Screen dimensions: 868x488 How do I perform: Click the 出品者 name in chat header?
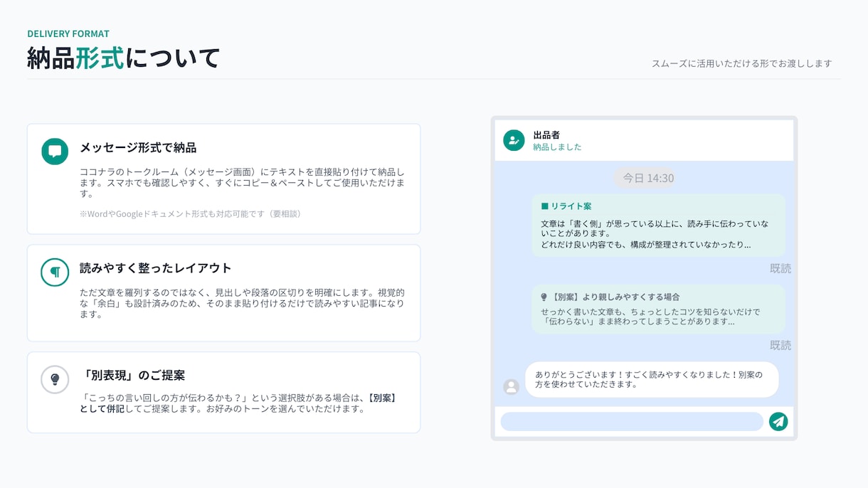pyautogui.click(x=546, y=135)
